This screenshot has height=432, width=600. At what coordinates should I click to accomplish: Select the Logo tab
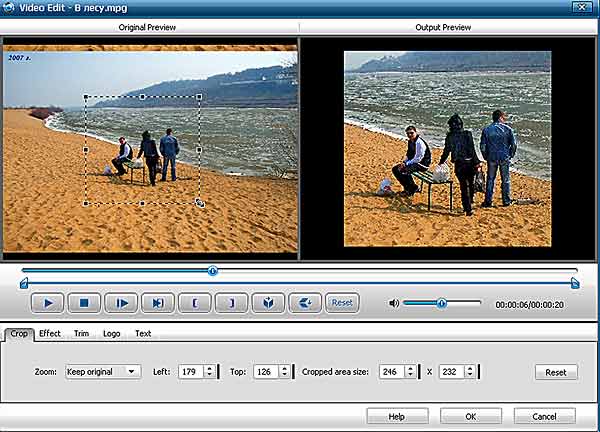111,333
